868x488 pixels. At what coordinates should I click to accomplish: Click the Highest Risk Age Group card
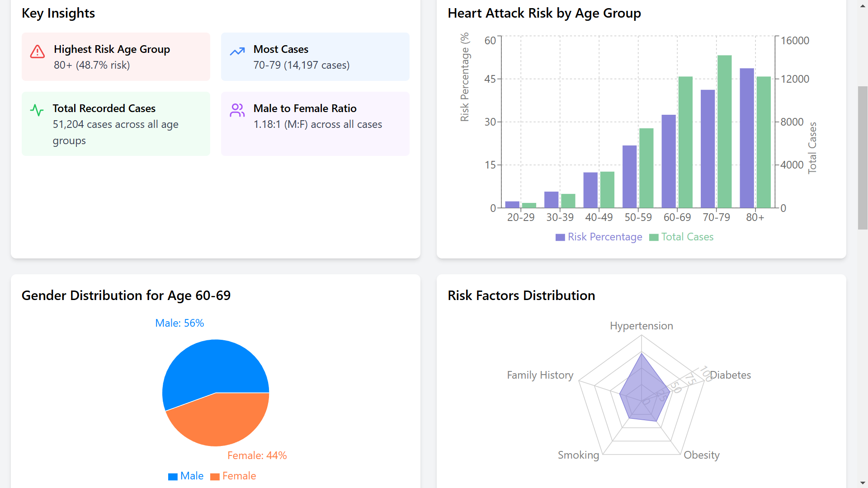point(116,56)
